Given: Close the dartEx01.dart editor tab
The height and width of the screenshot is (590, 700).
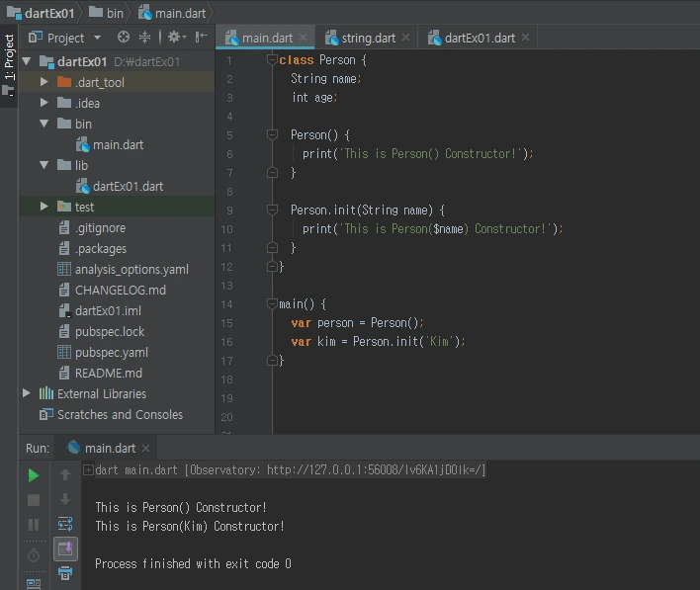Looking at the screenshot, I should click(x=525, y=38).
